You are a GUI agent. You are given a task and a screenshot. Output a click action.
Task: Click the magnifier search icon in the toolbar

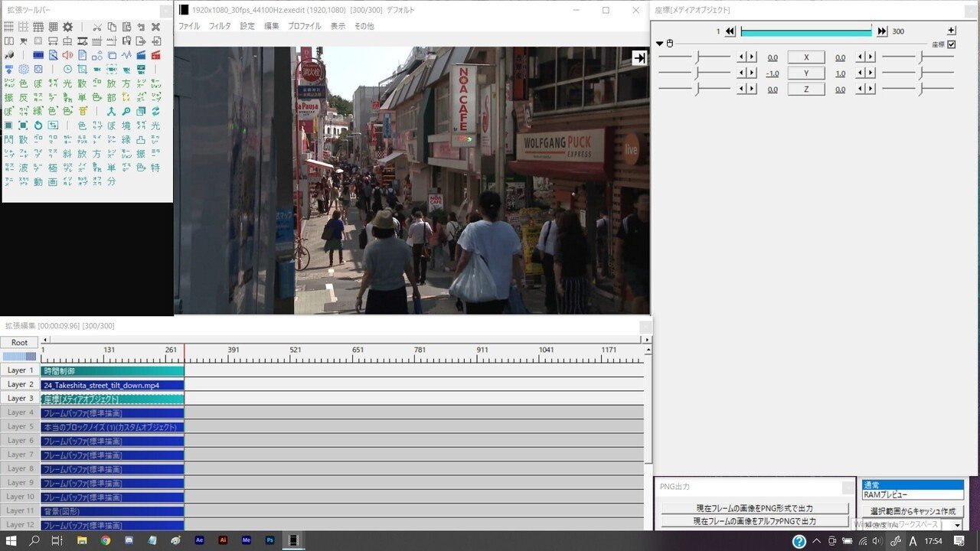coord(126,111)
